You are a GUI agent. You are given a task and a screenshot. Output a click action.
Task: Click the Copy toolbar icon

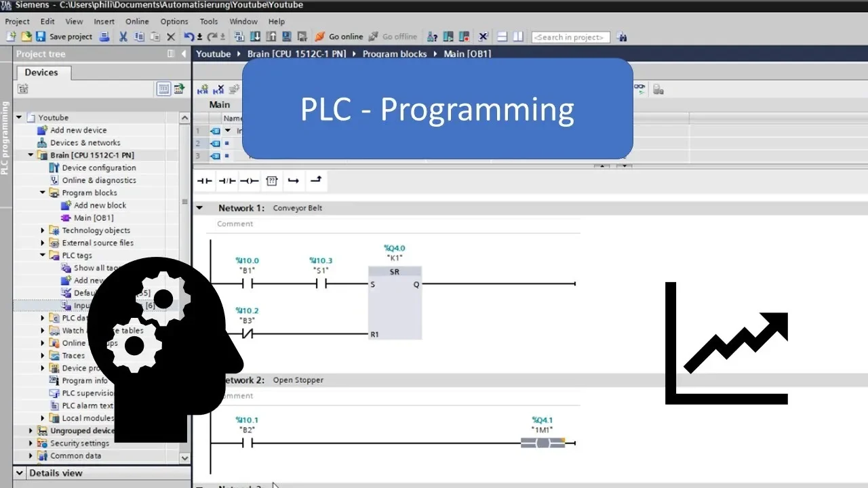(x=140, y=37)
